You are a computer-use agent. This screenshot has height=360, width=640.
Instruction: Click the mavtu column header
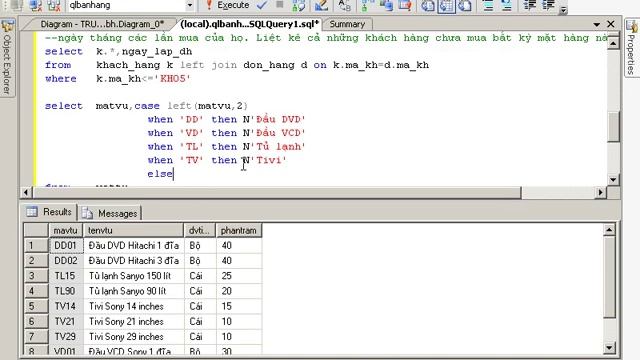point(66,231)
